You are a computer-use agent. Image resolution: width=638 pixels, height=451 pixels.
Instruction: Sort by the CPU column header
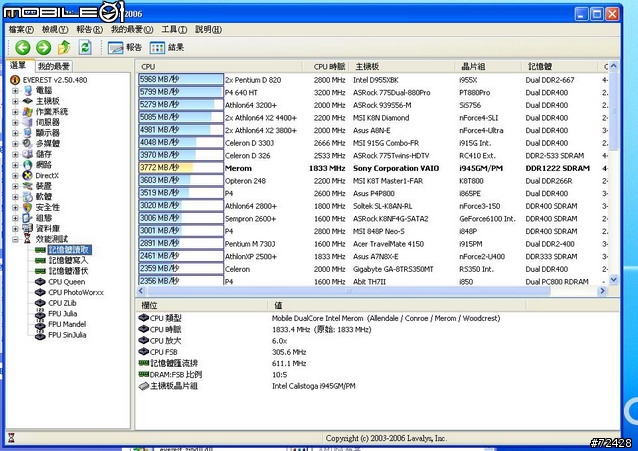[220, 66]
